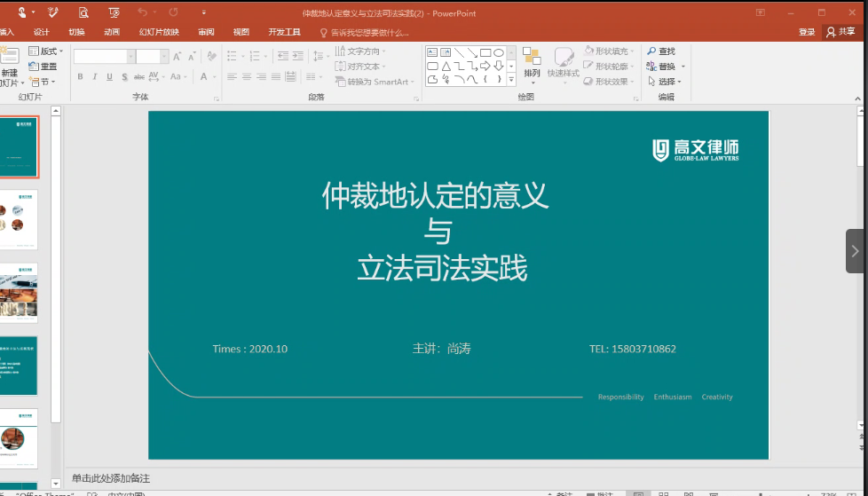Viewport: 868px width, 496px height.
Task: Select the arrow line shape
Action: click(472, 52)
